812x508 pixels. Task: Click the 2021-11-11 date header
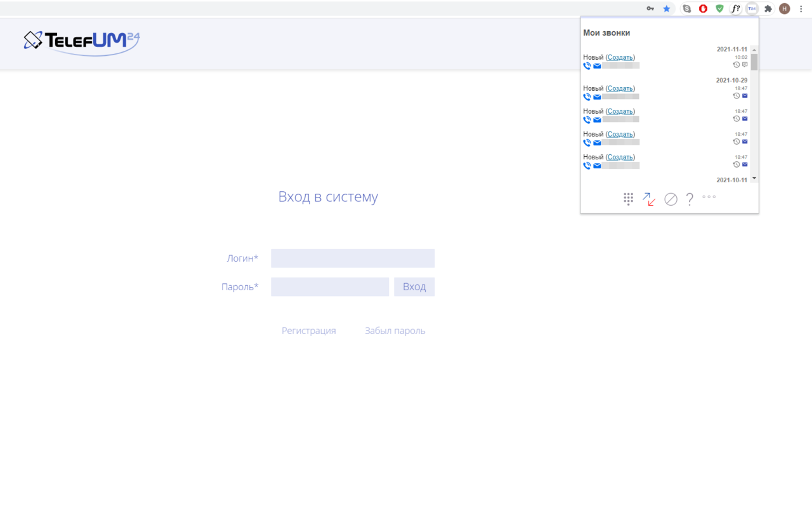click(732, 50)
